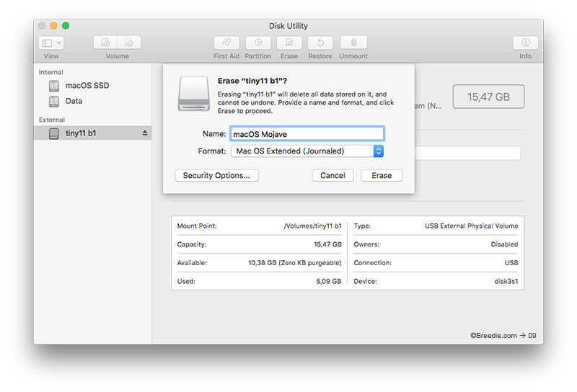Viewport: 577px width, 392px height.
Task: Click the External sidebar section header
Action: tap(52, 120)
